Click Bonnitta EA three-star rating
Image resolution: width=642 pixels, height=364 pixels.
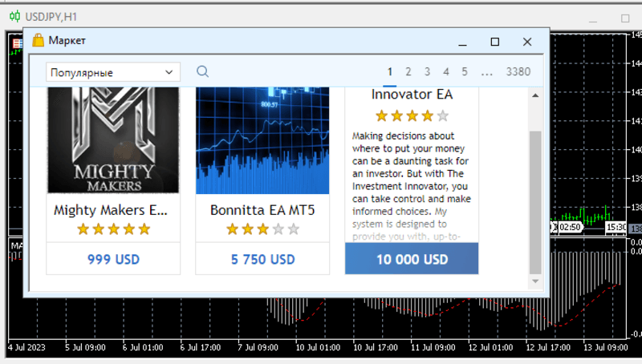pyautogui.click(x=262, y=229)
